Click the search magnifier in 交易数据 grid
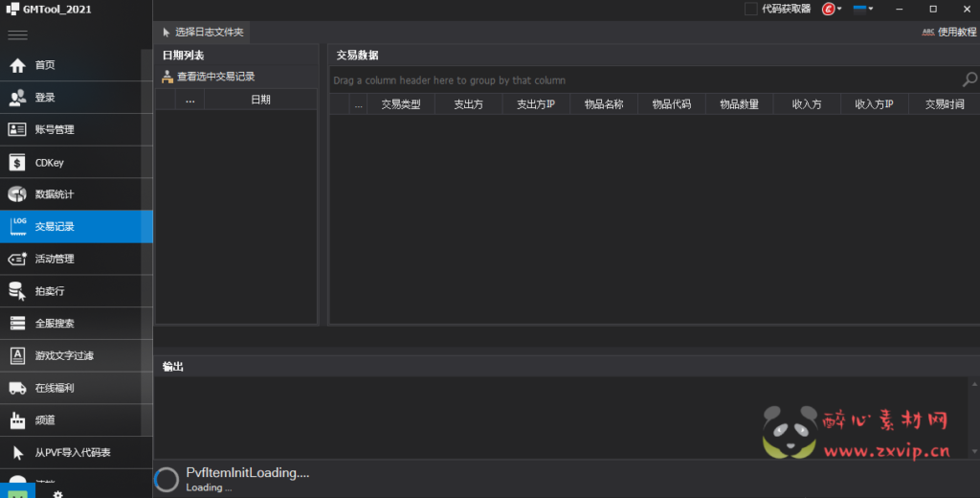 969,80
